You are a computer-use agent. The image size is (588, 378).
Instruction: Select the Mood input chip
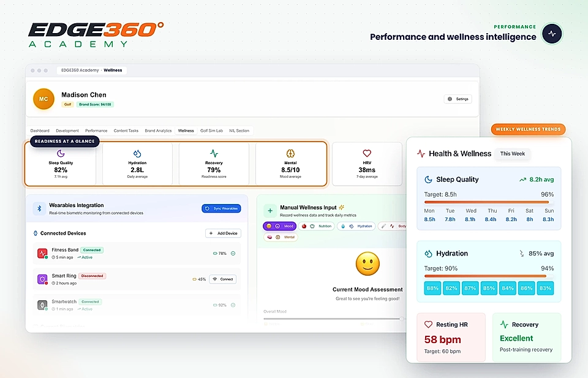pos(280,226)
